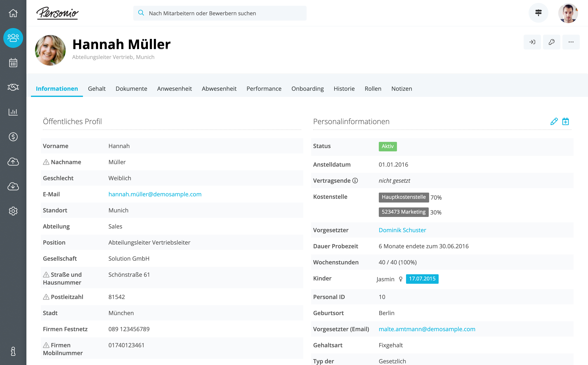Switch to the Gehalt tab
Image resolution: width=588 pixels, height=365 pixels.
tap(97, 89)
